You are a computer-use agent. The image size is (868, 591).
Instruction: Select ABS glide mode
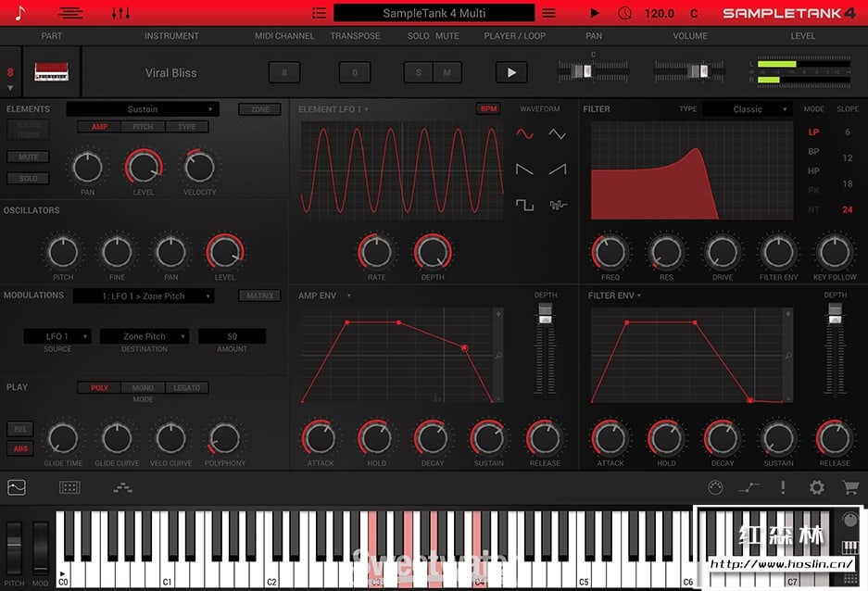coord(20,448)
